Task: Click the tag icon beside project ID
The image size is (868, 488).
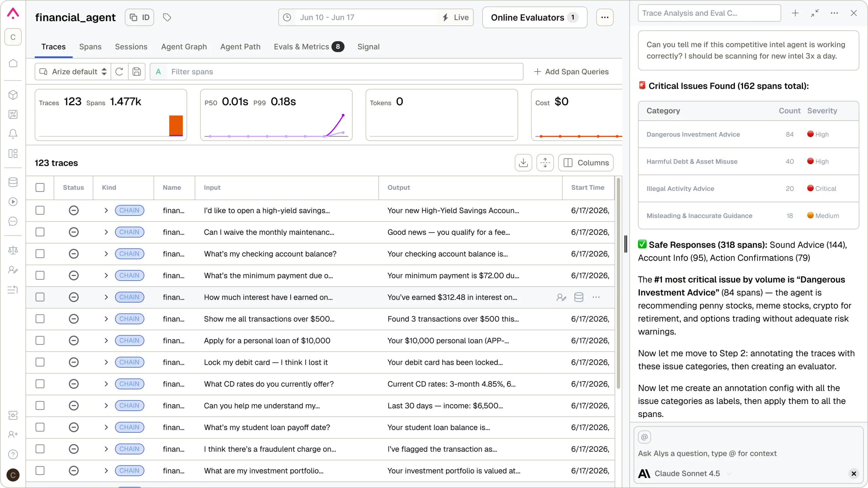Action: (x=167, y=17)
